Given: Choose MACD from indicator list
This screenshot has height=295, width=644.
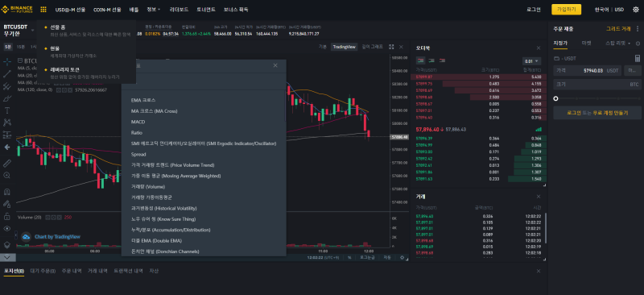Looking at the screenshot, I should [138, 122].
